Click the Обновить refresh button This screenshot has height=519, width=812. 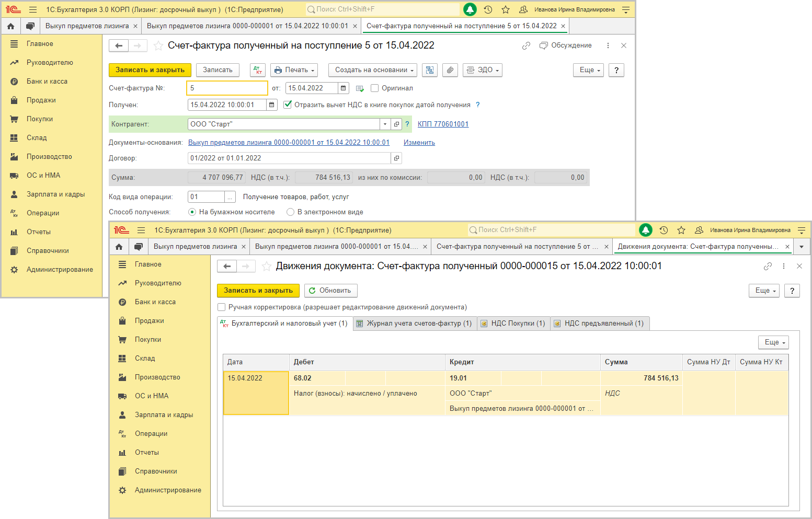click(x=330, y=291)
